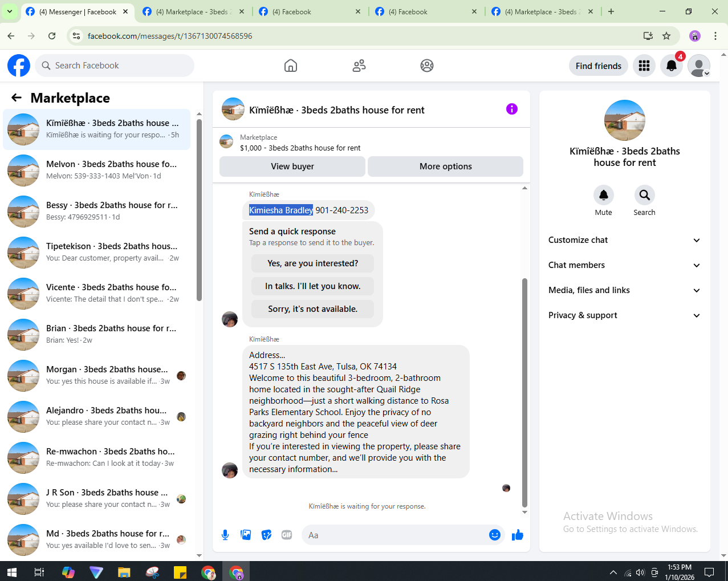
Task: Open Re-mwachon conversation in list
Action: point(97,458)
